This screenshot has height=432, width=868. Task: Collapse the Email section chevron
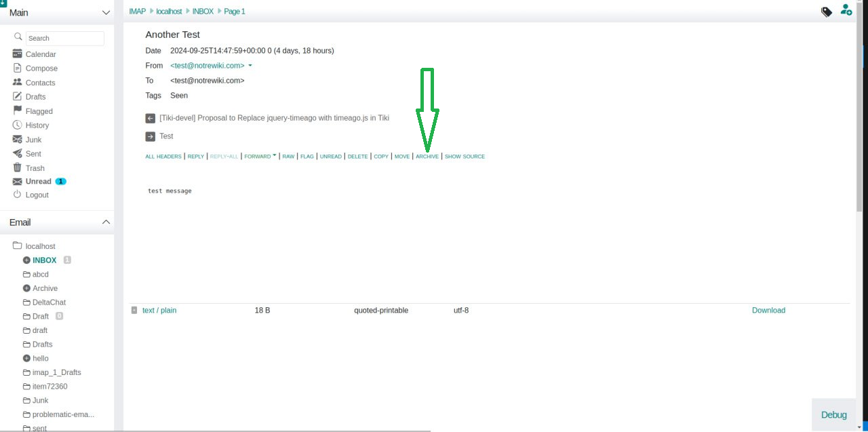[106, 221]
